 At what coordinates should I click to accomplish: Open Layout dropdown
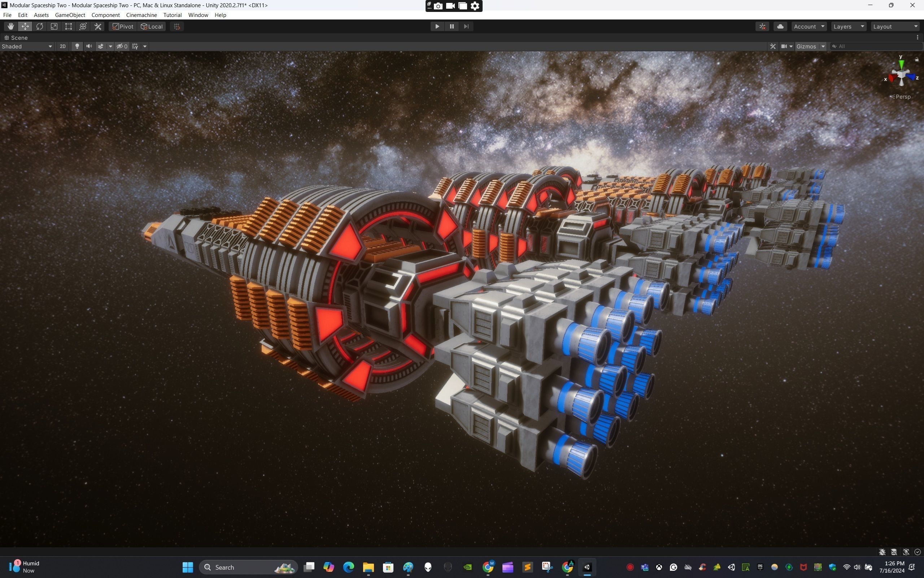pos(895,26)
